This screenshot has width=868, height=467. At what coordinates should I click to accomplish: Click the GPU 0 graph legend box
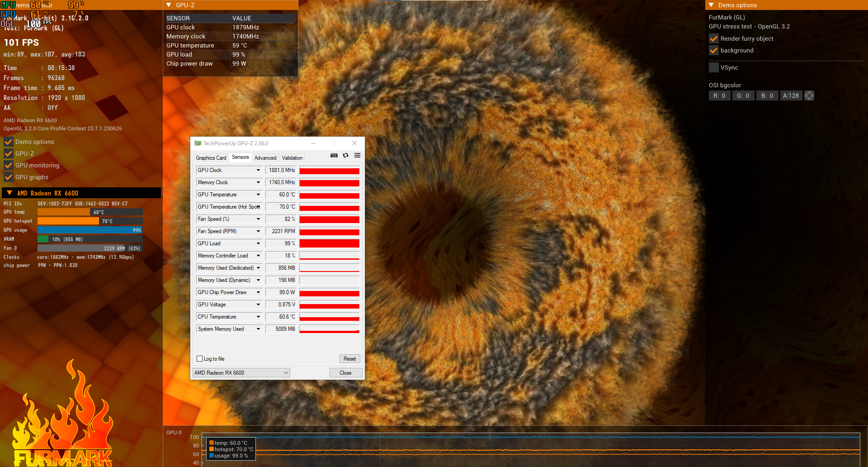click(231, 449)
